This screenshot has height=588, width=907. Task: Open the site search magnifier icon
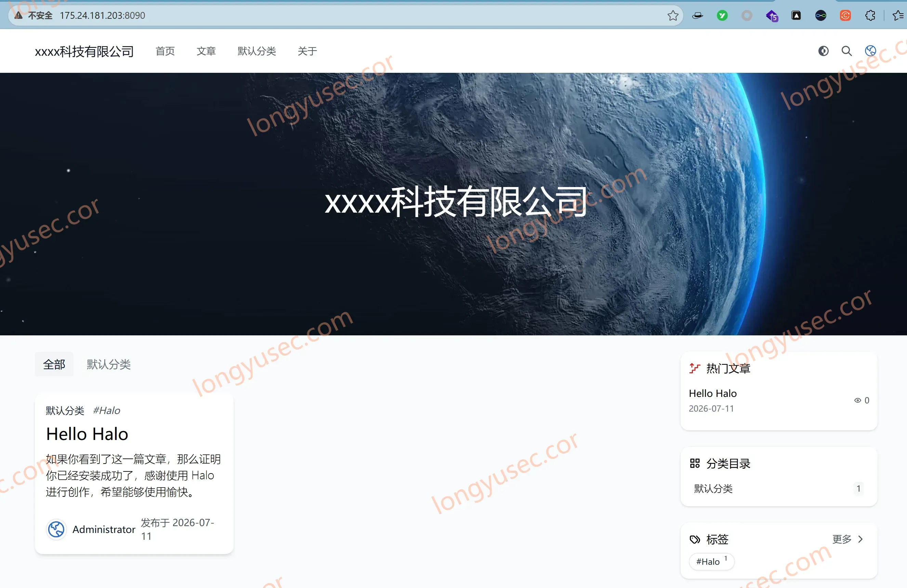pyautogui.click(x=846, y=51)
